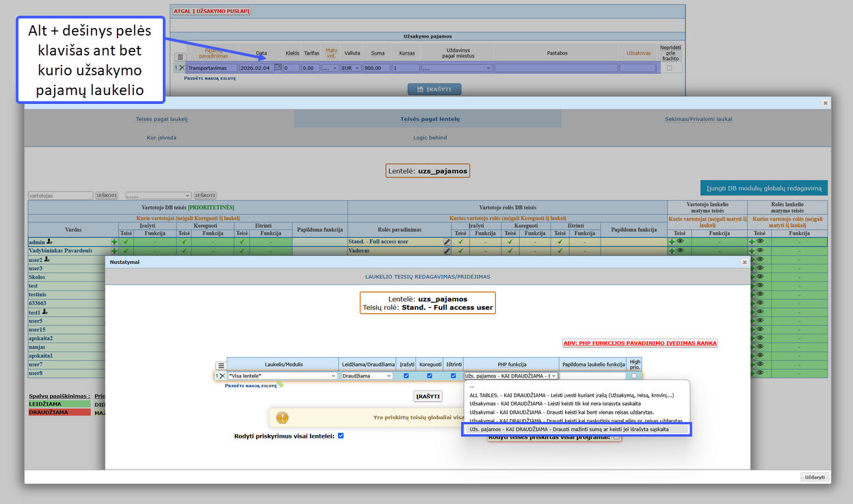Screen dimensions: 853x504
Task: Click user name Skolos in the Vardas column
Action: point(37,277)
